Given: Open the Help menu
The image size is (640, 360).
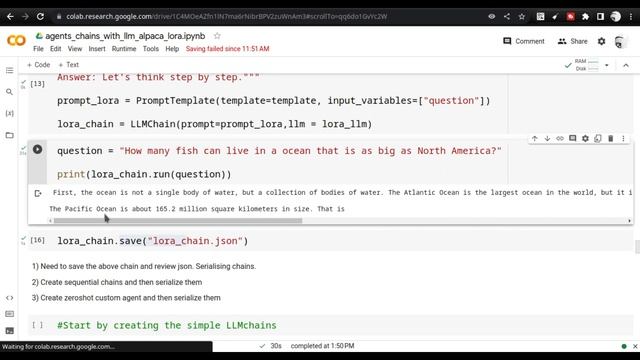Looking at the screenshot, I should tap(172, 49).
